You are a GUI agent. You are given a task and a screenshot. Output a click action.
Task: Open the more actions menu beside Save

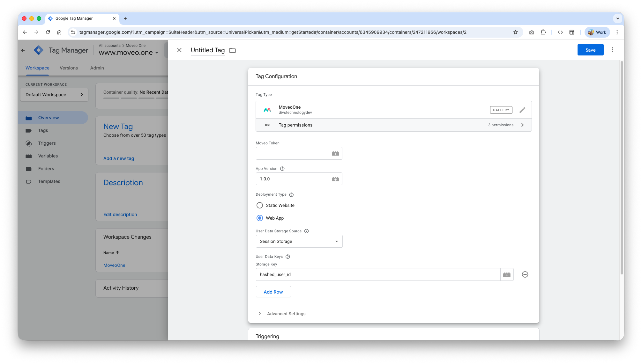coord(612,50)
